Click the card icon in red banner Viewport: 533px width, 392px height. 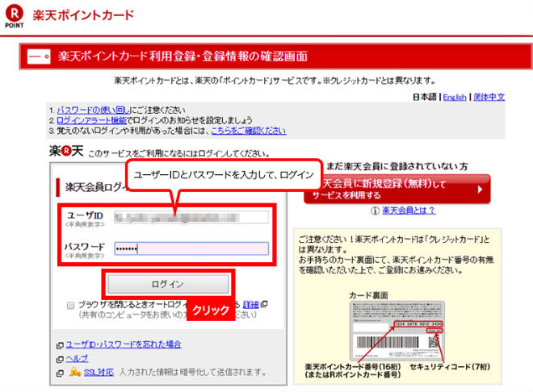click(40, 56)
